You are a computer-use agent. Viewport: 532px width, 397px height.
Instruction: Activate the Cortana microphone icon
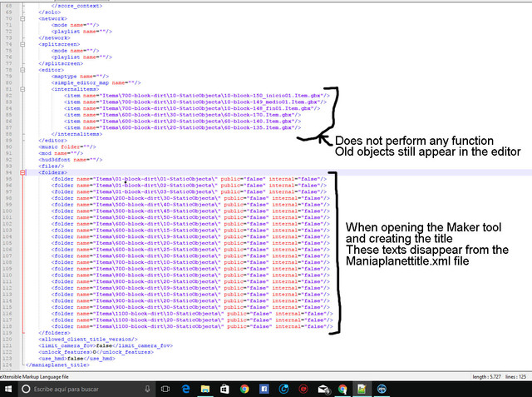click(x=148, y=389)
